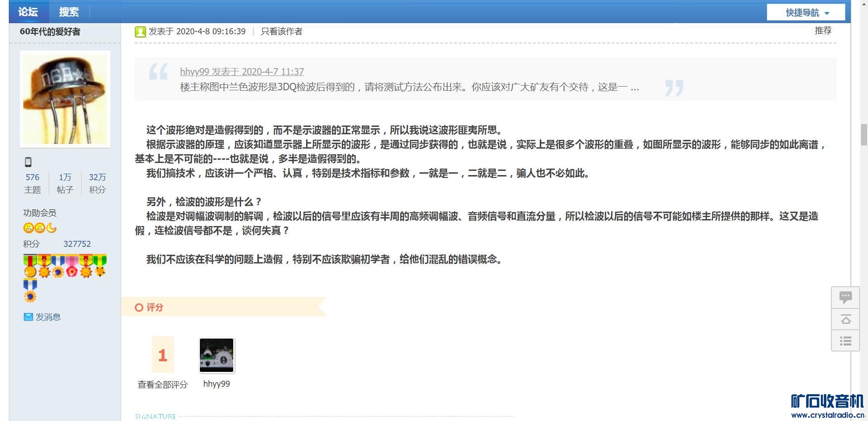Click the 功勋会员 user group link
The height and width of the screenshot is (421, 868).
point(40,213)
